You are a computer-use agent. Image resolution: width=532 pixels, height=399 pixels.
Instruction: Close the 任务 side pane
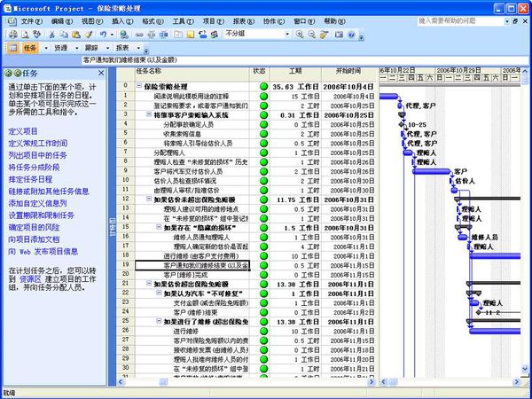[x=101, y=73]
